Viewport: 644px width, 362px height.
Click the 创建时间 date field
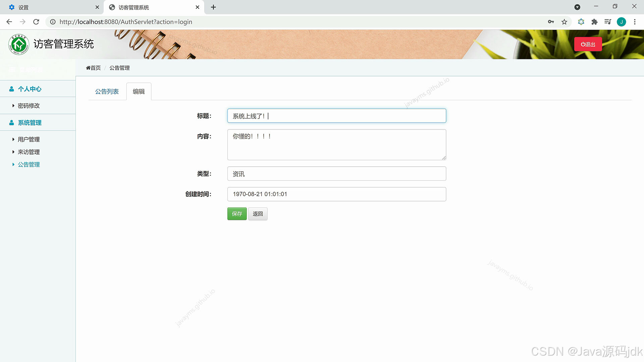337,194
